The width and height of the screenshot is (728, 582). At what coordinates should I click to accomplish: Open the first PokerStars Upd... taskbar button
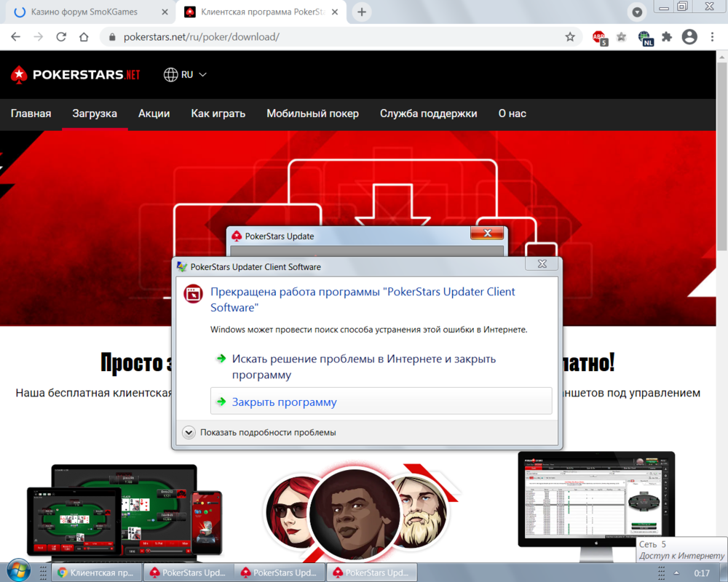tap(189, 573)
